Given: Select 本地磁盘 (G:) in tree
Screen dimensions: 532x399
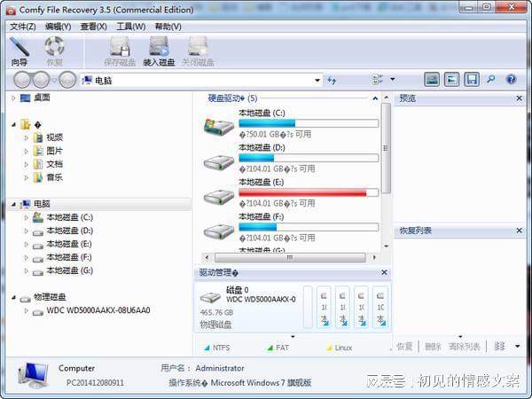Looking at the screenshot, I should (69, 270).
